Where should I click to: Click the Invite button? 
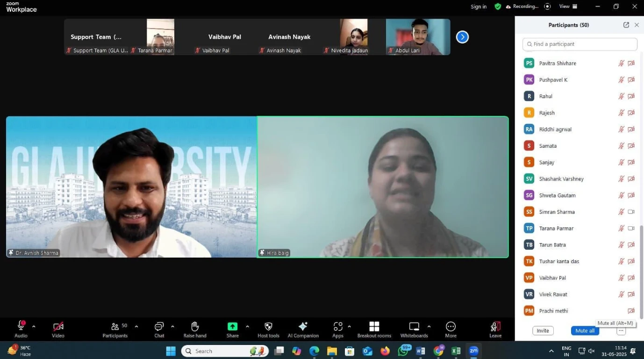pos(543,330)
